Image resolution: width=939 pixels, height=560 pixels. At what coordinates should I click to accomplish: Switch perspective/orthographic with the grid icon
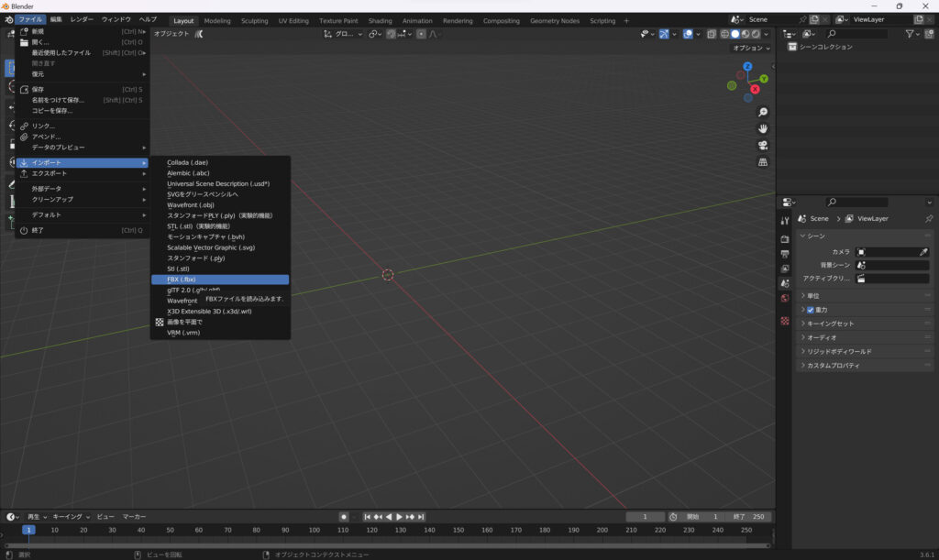[762, 162]
